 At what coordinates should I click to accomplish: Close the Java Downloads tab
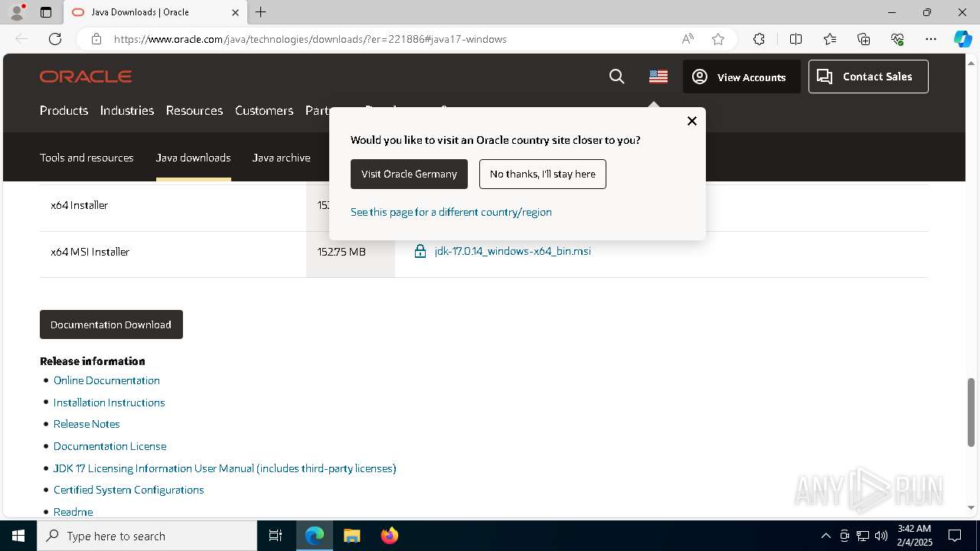point(235,12)
